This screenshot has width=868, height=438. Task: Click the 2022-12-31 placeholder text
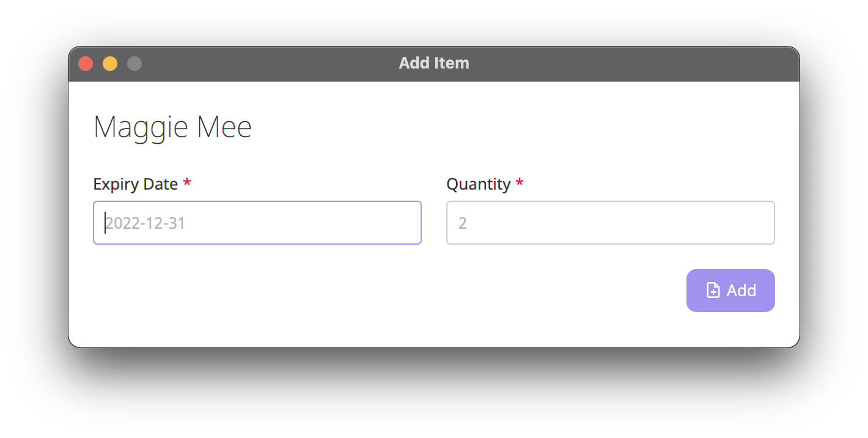click(145, 223)
